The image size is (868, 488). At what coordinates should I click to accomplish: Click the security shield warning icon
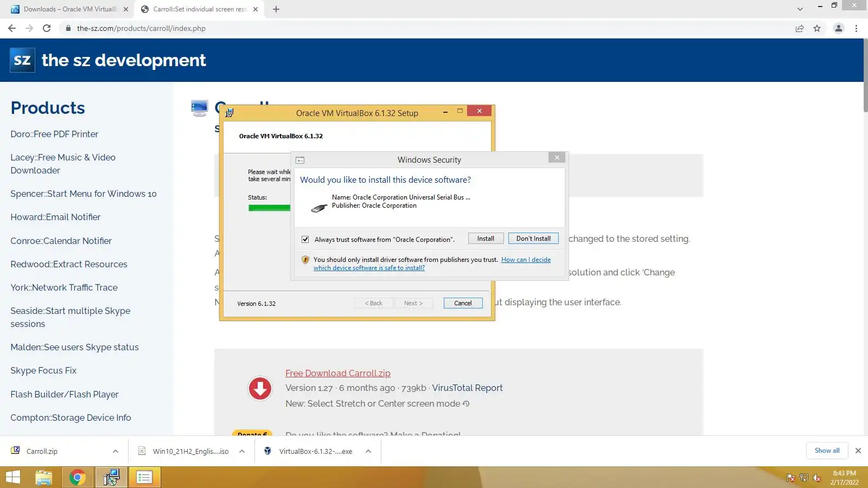pyautogui.click(x=305, y=260)
